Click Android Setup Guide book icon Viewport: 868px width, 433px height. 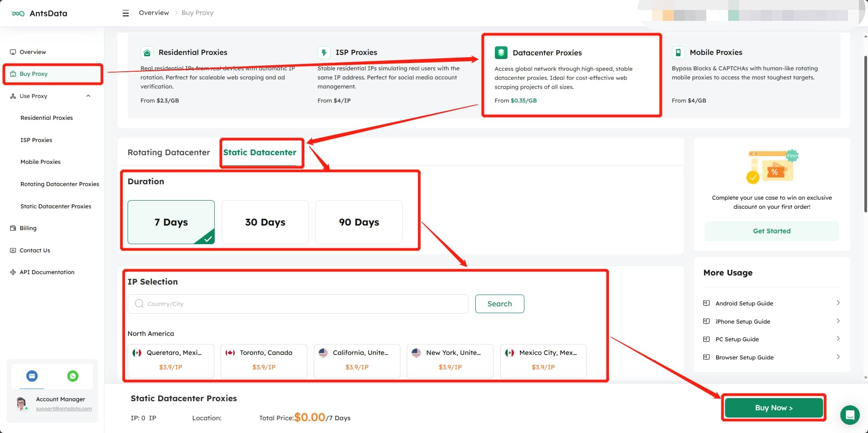click(x=706, y=303)
